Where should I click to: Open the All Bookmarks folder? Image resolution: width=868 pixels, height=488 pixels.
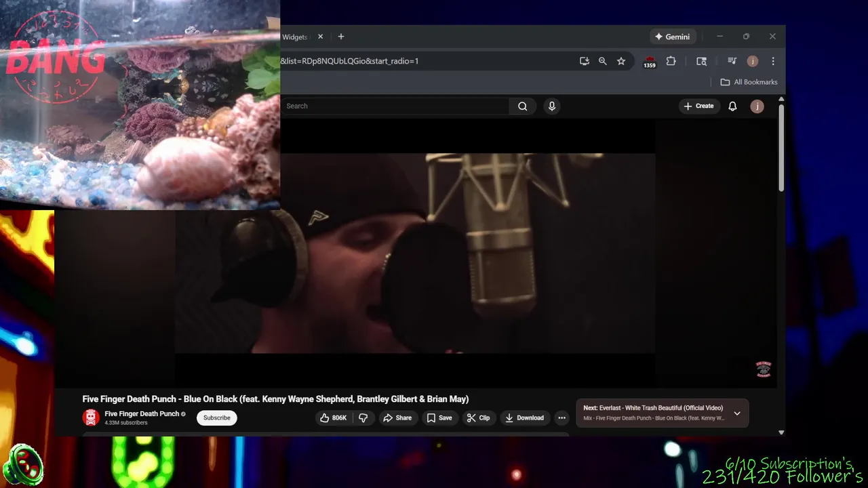(x=749, y=82)
